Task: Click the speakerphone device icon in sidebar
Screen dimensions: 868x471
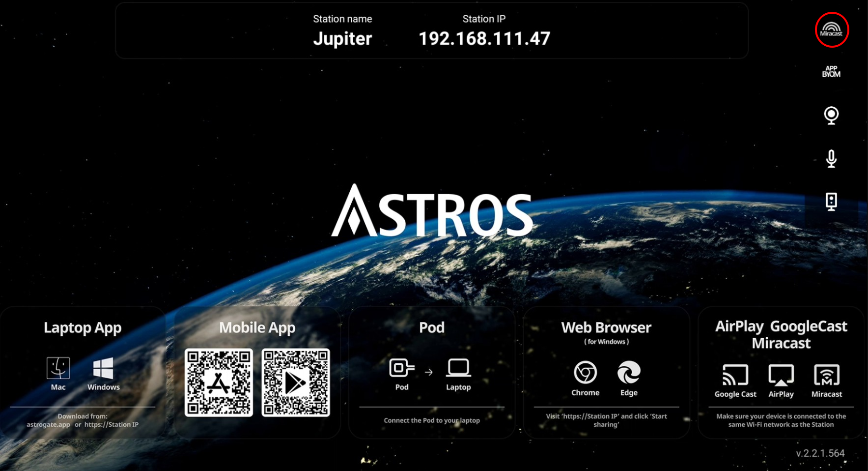Action: [x=831, y=202]
